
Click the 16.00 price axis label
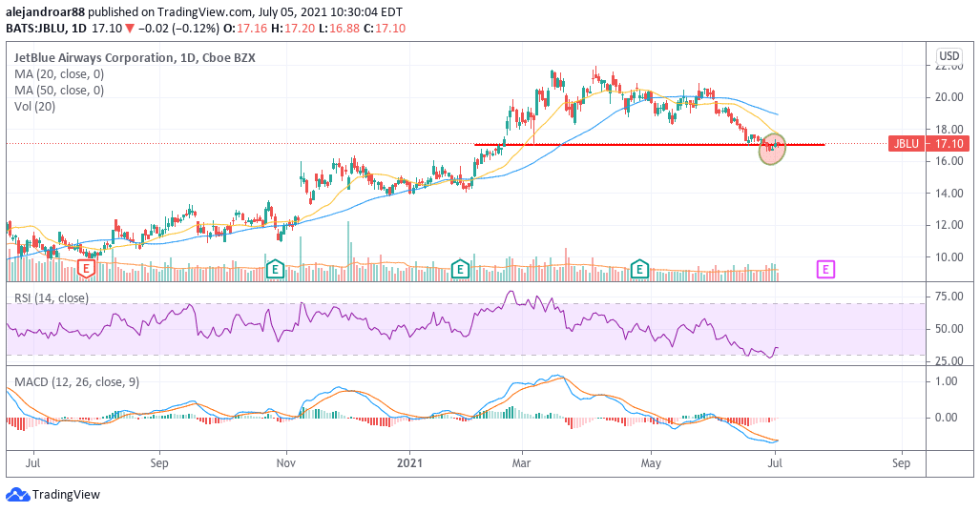[949, 161]
